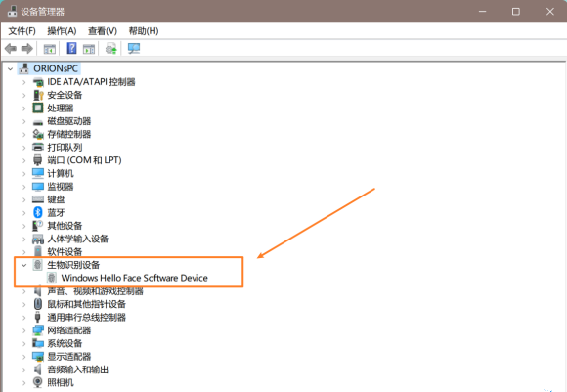The width and height of the screenshot is (567, 392).
Task: Minimize the 设备管理器 window
Action: pyautogui.click(x=482, y=11)
